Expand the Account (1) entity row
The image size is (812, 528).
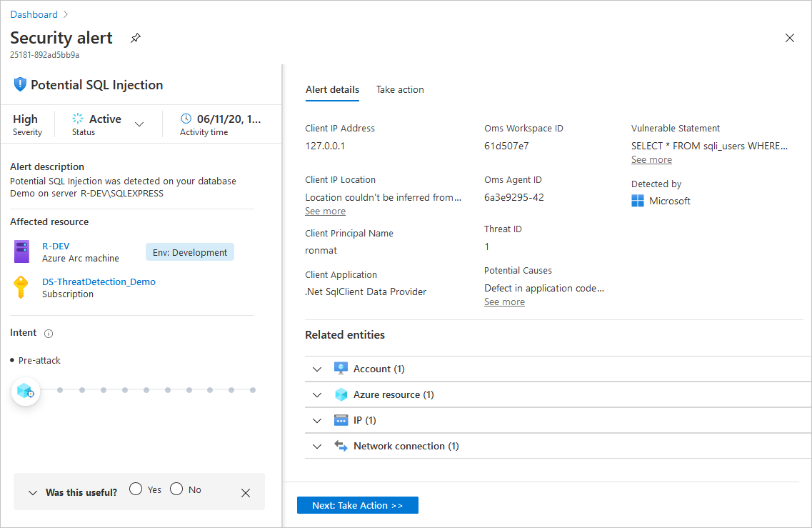pos(317,369)
